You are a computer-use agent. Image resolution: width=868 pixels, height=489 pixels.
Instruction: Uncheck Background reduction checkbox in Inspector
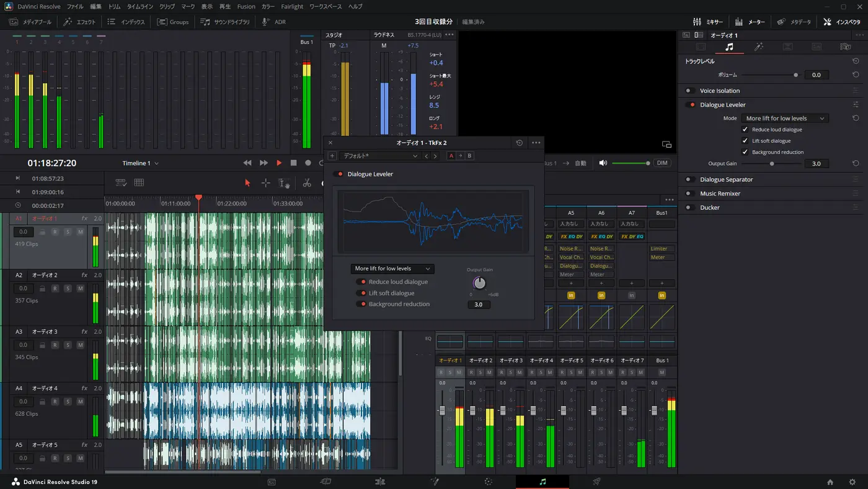point(745,152)
